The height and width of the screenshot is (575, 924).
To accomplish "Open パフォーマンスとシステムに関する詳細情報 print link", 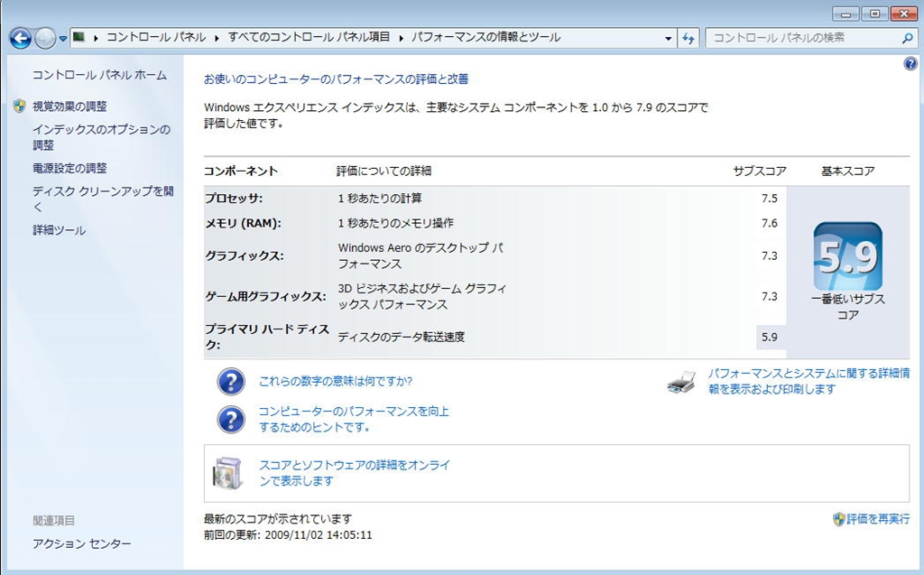I will pos(808,381).
